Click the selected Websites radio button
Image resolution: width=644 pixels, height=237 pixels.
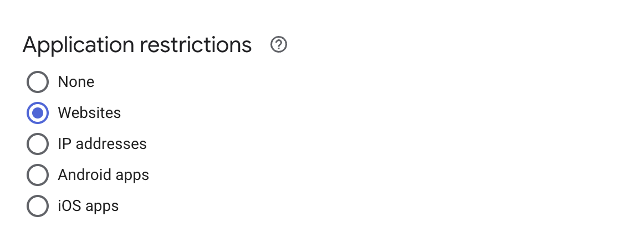pos(37,114)
